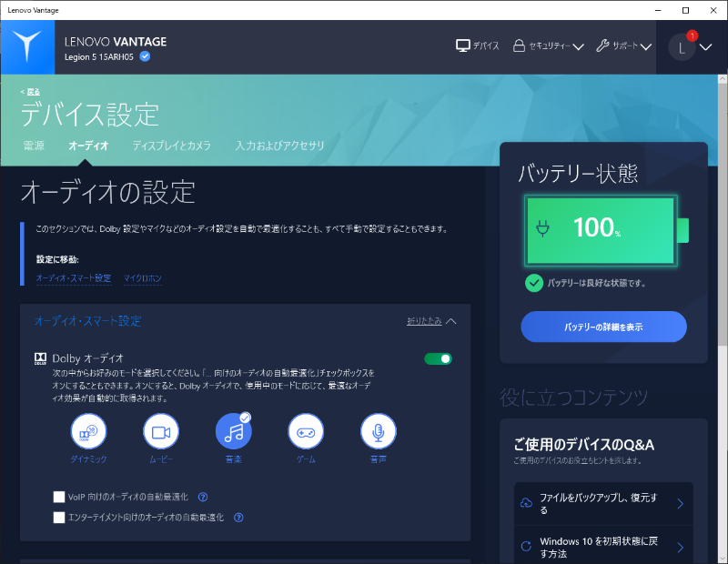Select the ゲーム Dolby audio mode

pyautogui.click(x=306, y=435)
